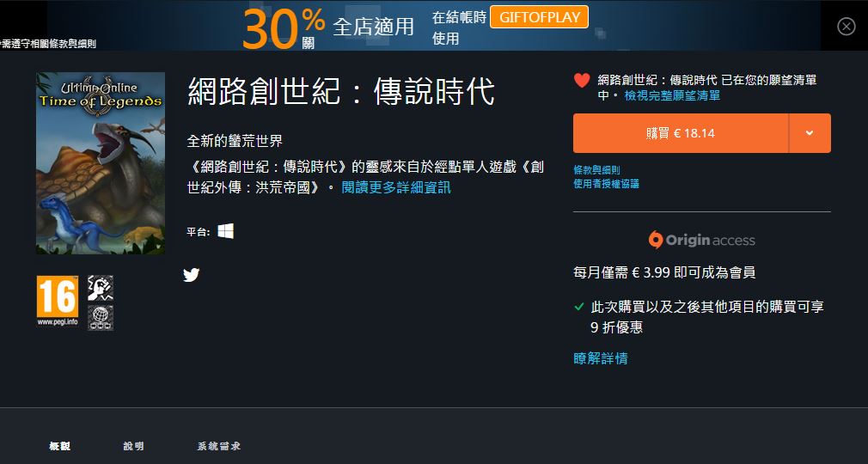Open the 閱讀更多詳細資訊 read more link

pos(396,187)
